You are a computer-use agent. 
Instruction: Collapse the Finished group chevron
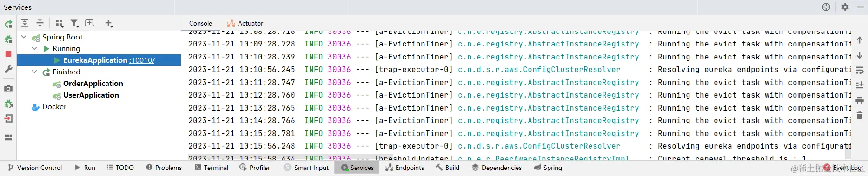34,72
